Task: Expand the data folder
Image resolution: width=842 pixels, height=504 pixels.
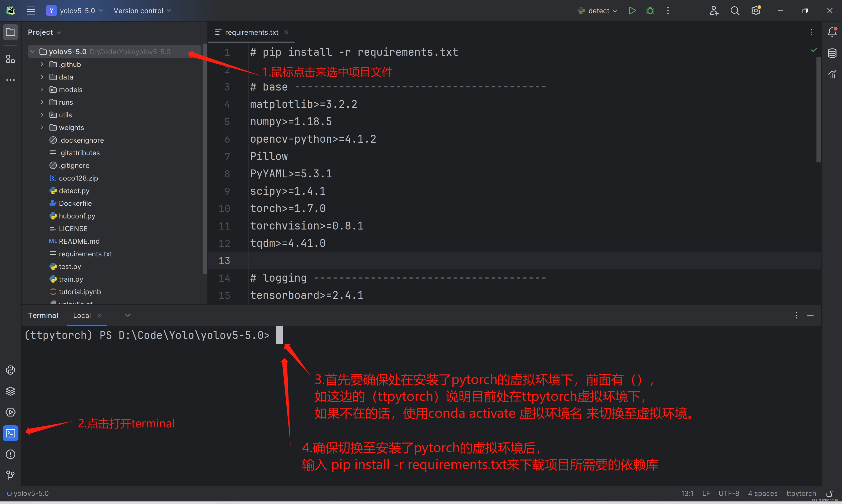Action: pos(42,77)
